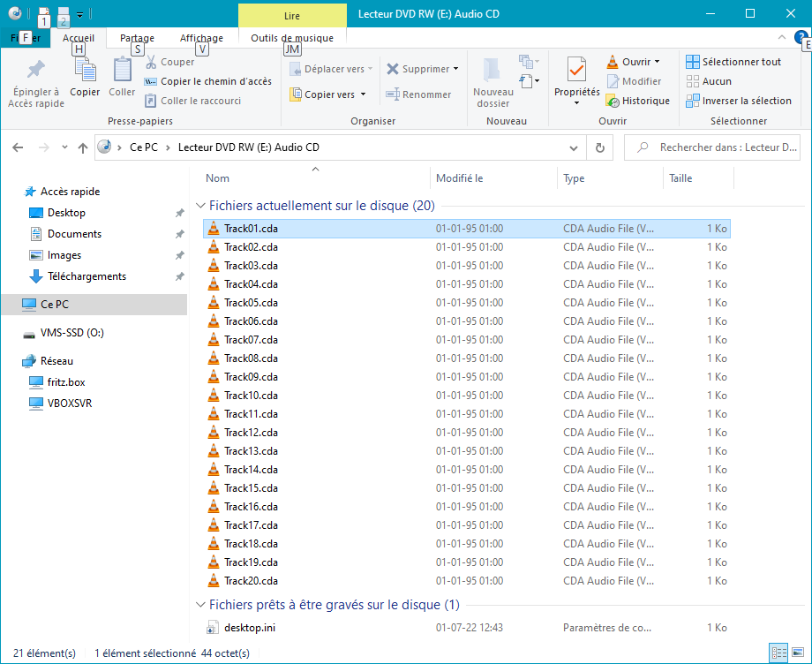Click the Copier icon in Presse-papiers
This screenshot has height=664, width=812.
[x=85, y=71]
